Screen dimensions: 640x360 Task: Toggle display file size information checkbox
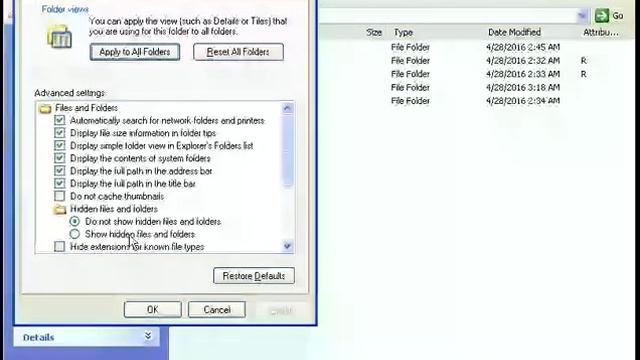(60, 133)
